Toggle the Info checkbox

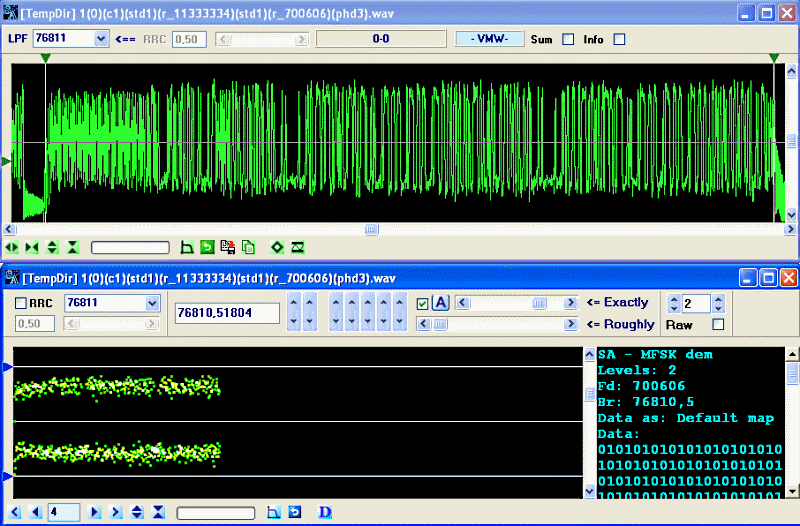619,40
